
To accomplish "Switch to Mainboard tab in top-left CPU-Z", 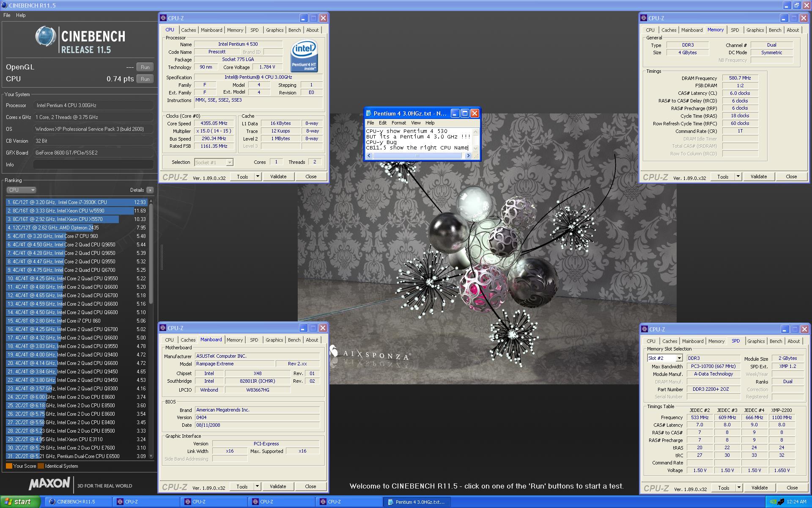I will click(x=211, y=30).
